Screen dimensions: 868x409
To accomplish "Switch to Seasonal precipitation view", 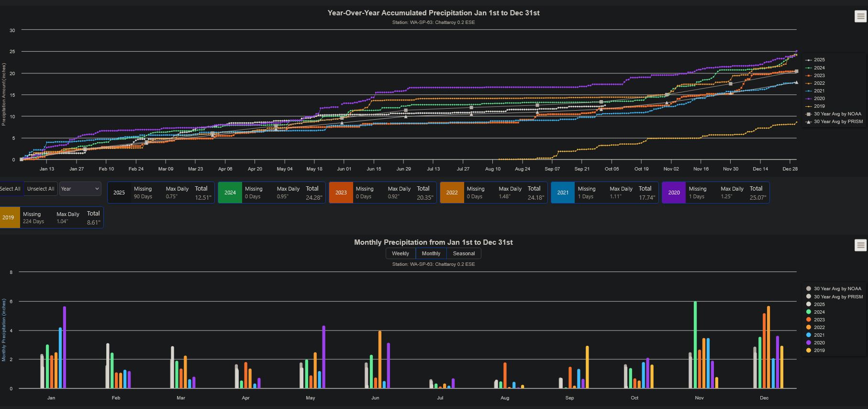I will [x=464, y=253].
